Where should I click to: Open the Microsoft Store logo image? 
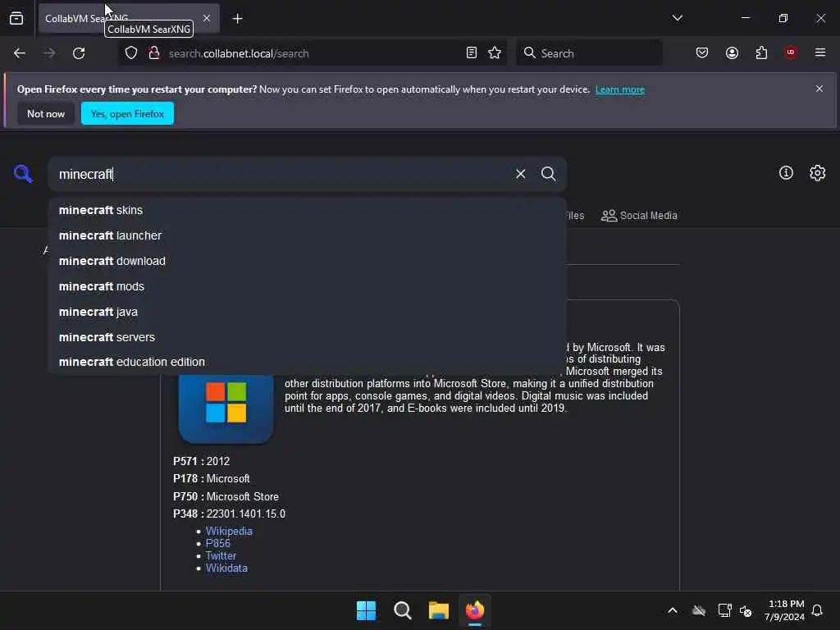(x=226, y=409)
